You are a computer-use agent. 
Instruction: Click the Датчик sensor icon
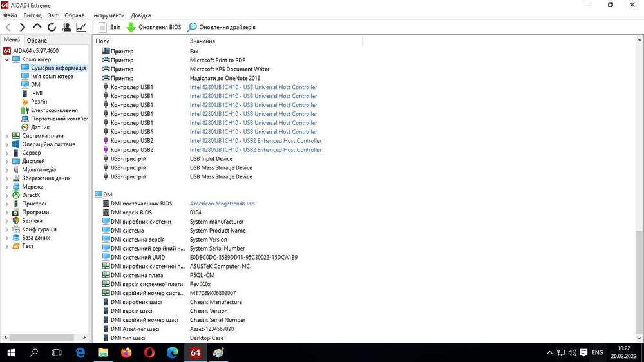pos(25,128)
